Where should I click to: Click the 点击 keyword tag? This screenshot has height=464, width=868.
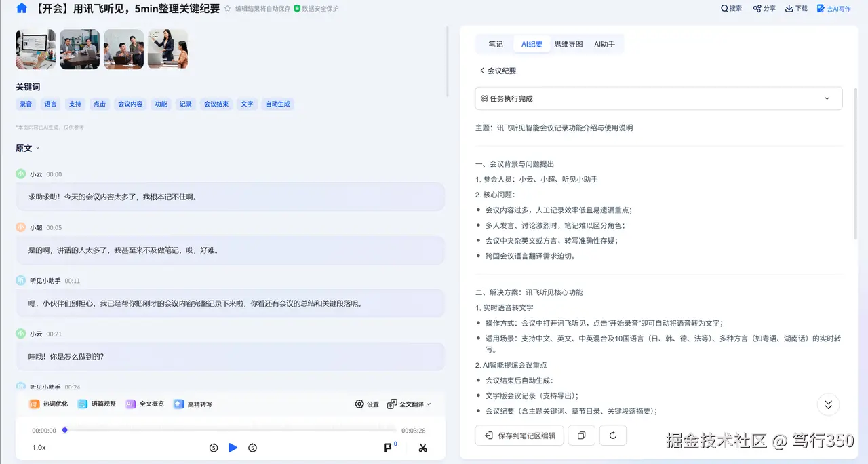[x=100, y=104]
